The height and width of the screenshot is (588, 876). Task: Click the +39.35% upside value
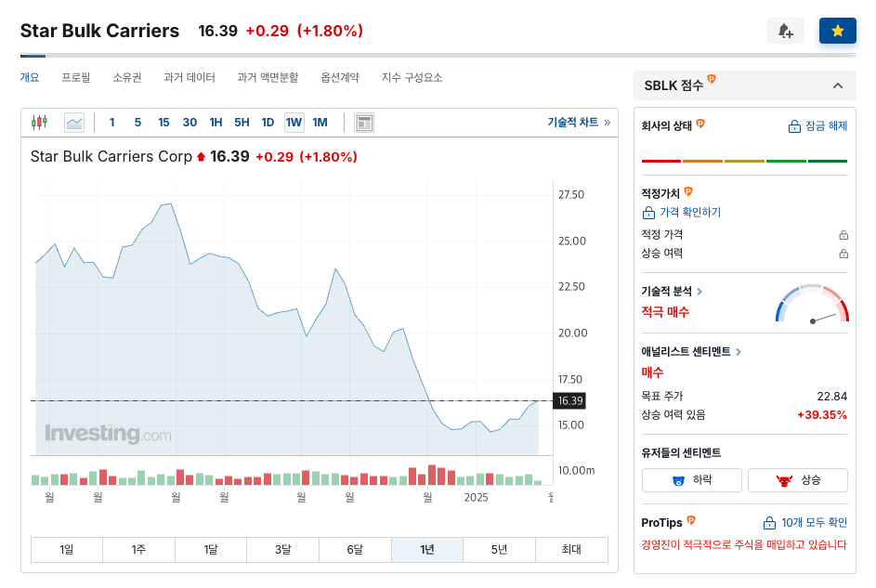pos(822,415)
